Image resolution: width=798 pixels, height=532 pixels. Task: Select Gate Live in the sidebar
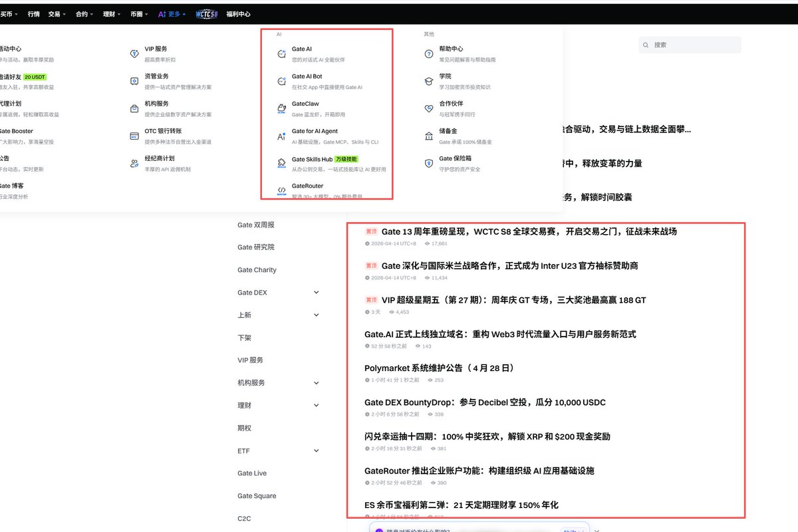pyautogui.click(x=252, y=473)
